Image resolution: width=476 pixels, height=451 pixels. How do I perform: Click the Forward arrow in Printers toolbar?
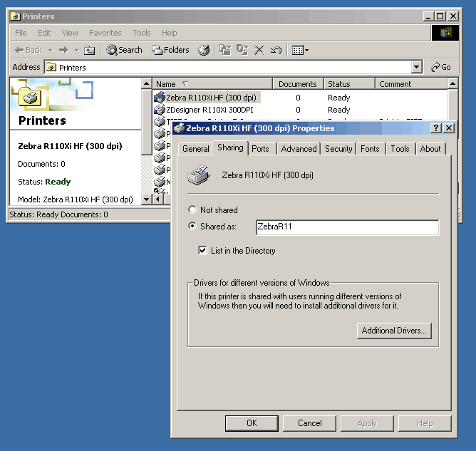[63, 50]
